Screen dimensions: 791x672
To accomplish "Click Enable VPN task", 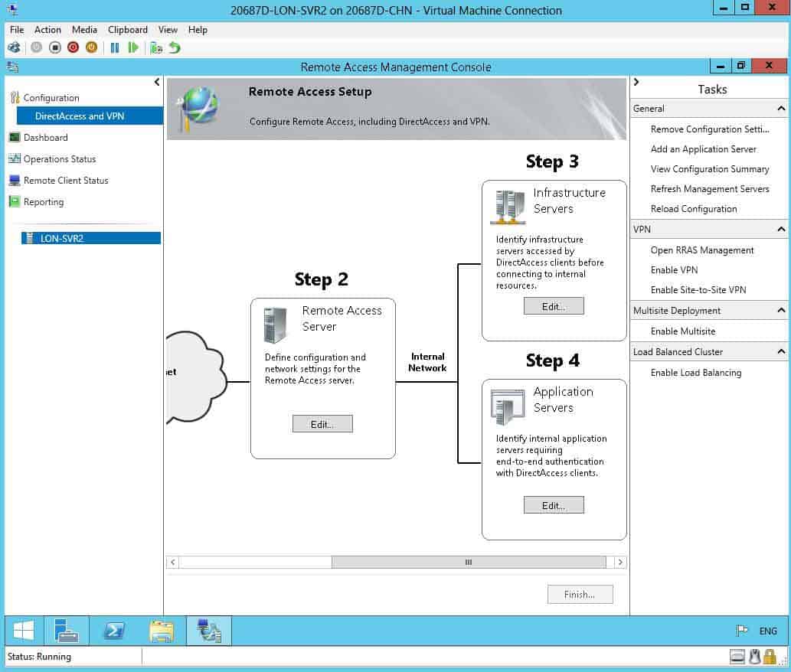I will pyautogui.click(x=674, y=269).
